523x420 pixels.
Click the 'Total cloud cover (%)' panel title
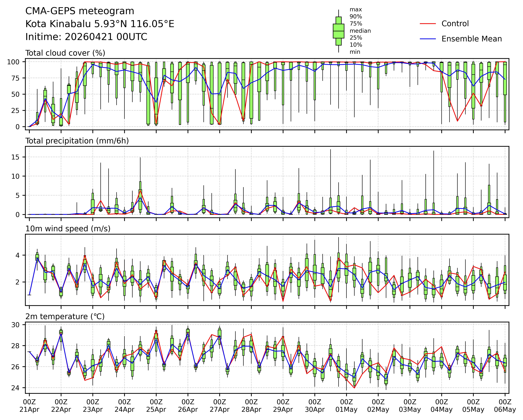tap(65, 53)
